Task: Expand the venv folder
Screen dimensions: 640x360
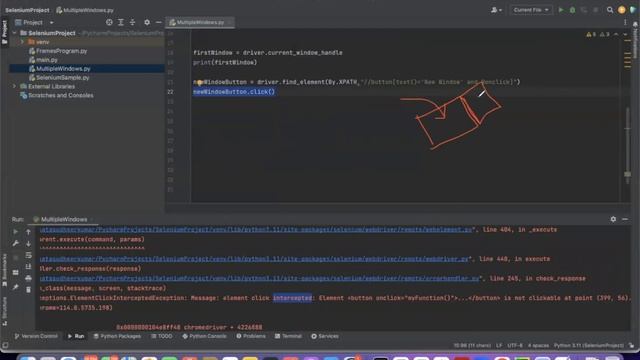Action: (x=22, y=42)
